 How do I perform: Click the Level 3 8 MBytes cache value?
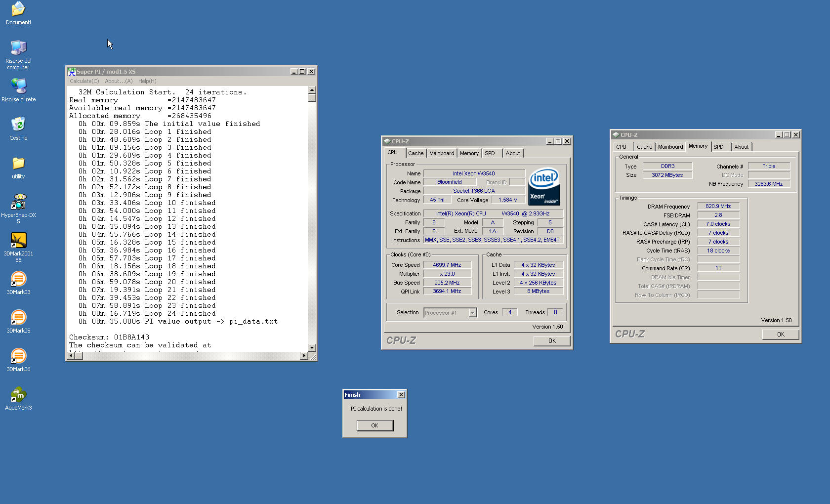pyautogui.click(x=539, y=292)
